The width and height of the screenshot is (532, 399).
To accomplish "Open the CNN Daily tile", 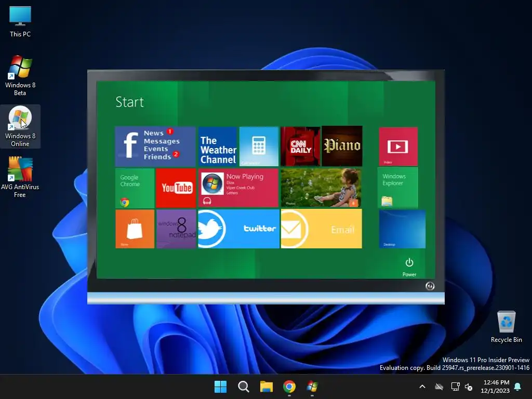I will (300, 146).
